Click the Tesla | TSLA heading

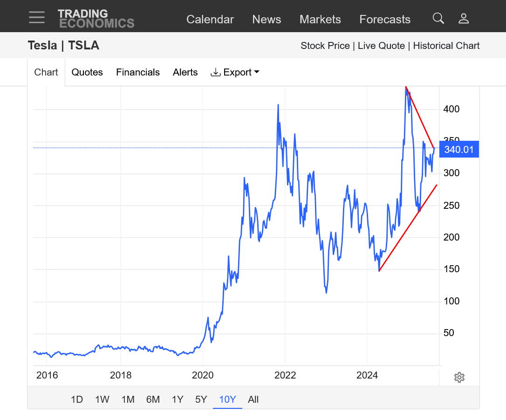[x=63, y=46]
